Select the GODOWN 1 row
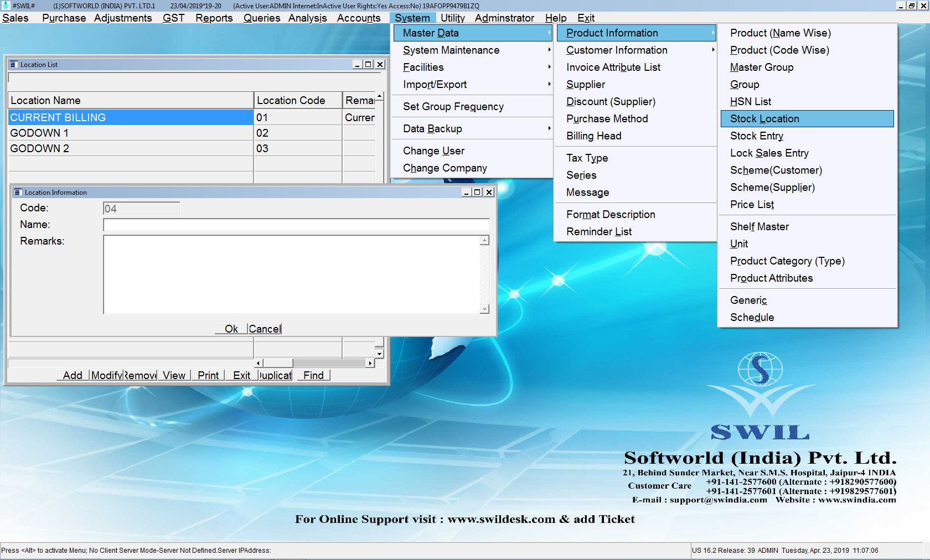This screenshot has width=930, height=560. [x=131, y=133]
